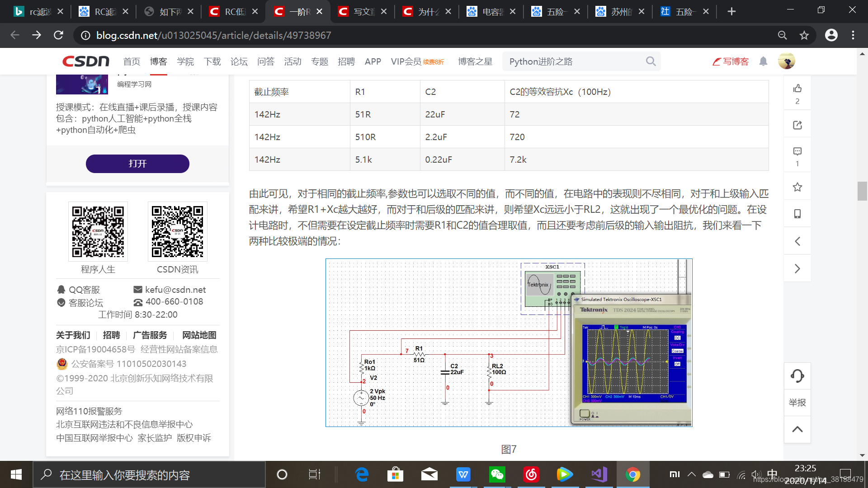Launch Visual Studio Code from the taskbar
Image resolution: width=868 pixels, height=488 pixels.
(599, 474)
